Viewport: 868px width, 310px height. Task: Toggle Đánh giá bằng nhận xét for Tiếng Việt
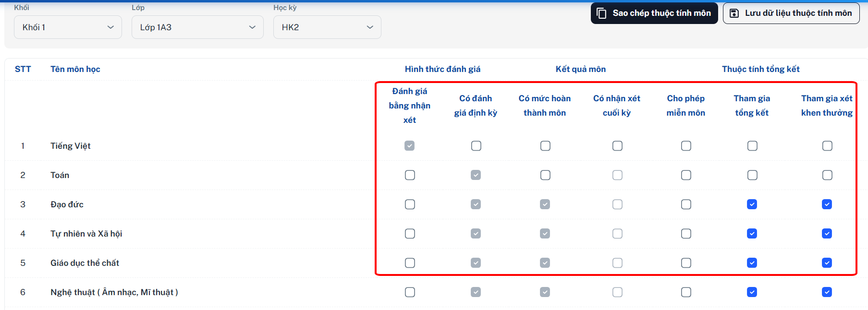tap(410, 145)
